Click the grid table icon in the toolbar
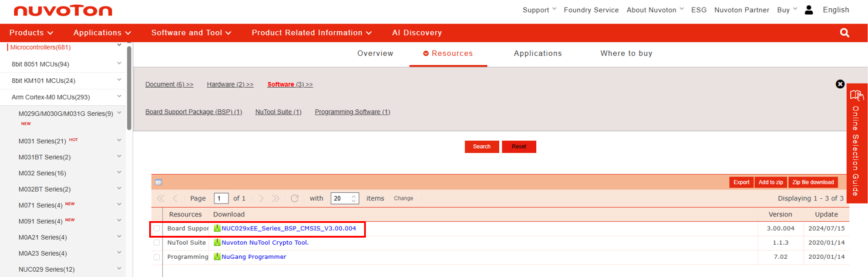Viewport: 868px width, 277px height. point(158,182)
